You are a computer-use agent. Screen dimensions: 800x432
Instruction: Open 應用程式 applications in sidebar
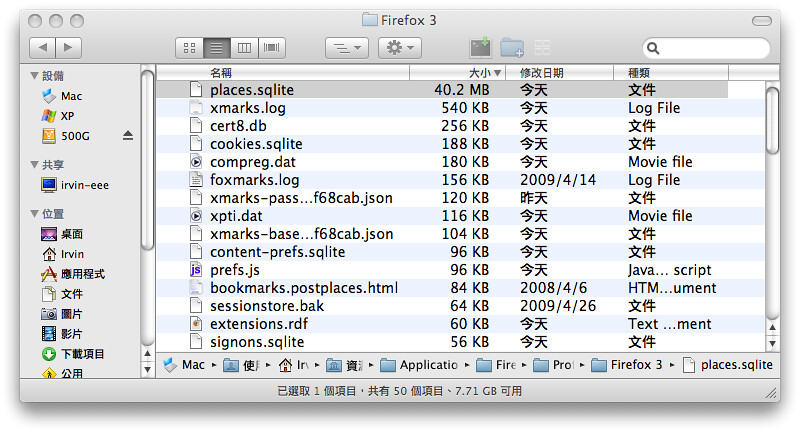click(72, 274)
